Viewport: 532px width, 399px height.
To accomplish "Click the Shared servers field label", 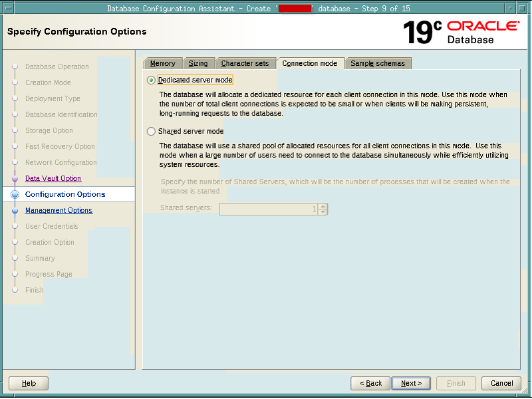I will [186, 207].
